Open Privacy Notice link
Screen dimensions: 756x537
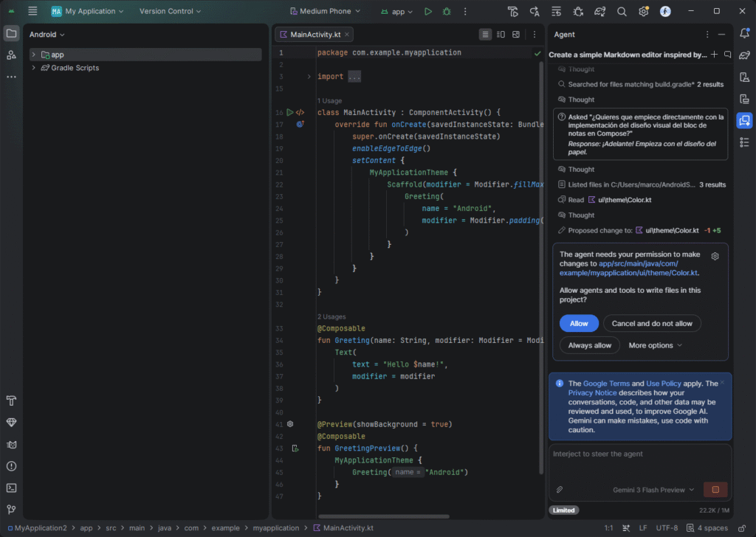[592, 393]
